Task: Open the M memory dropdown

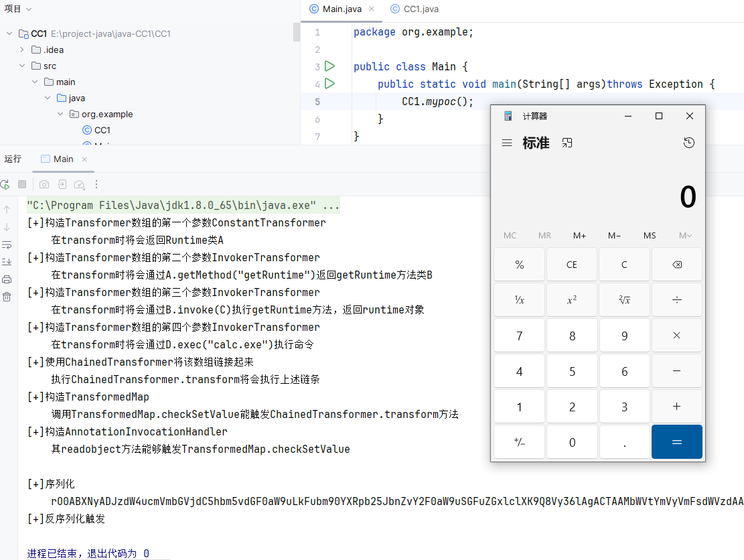Action: tap(684, 235)
